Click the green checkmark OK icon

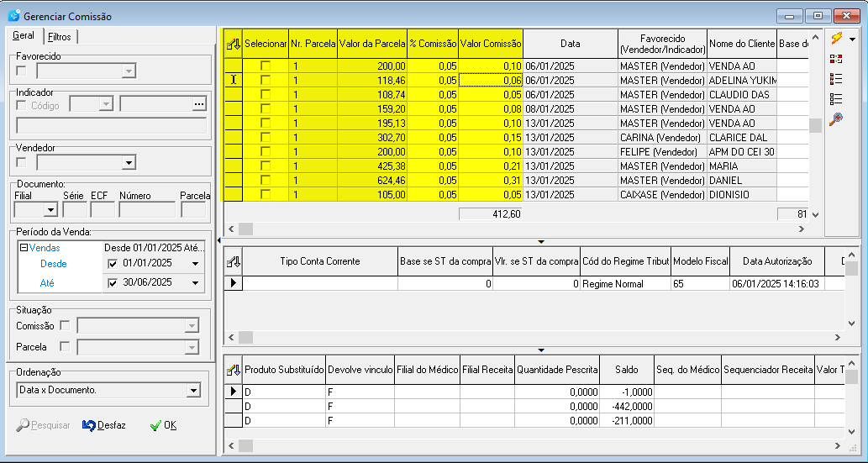155,425
